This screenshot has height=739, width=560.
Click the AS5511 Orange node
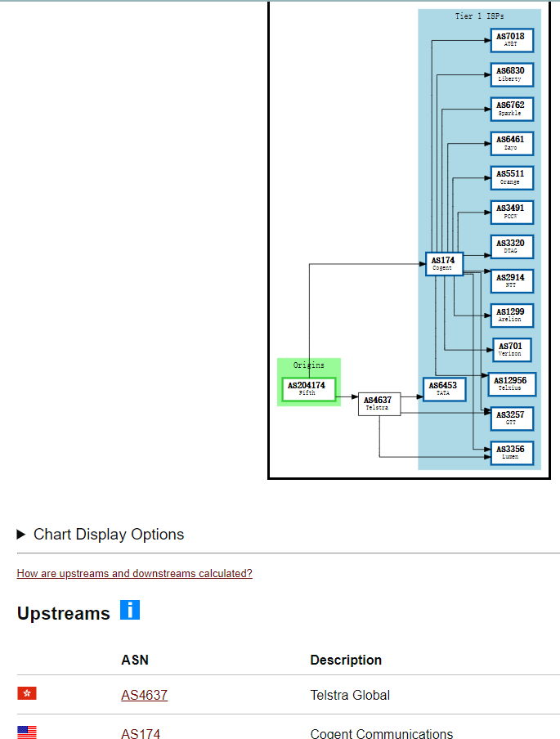pyautogui.click(x=512, y=177)
